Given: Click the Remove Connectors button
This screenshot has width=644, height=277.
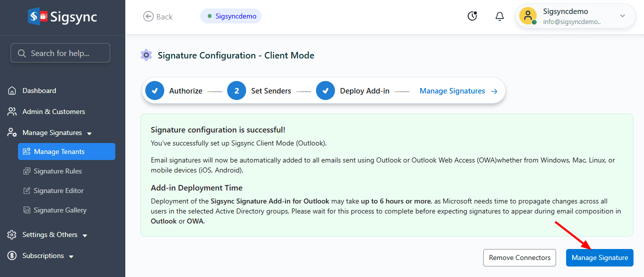Looking at the screenshot, I should (519, 257).
